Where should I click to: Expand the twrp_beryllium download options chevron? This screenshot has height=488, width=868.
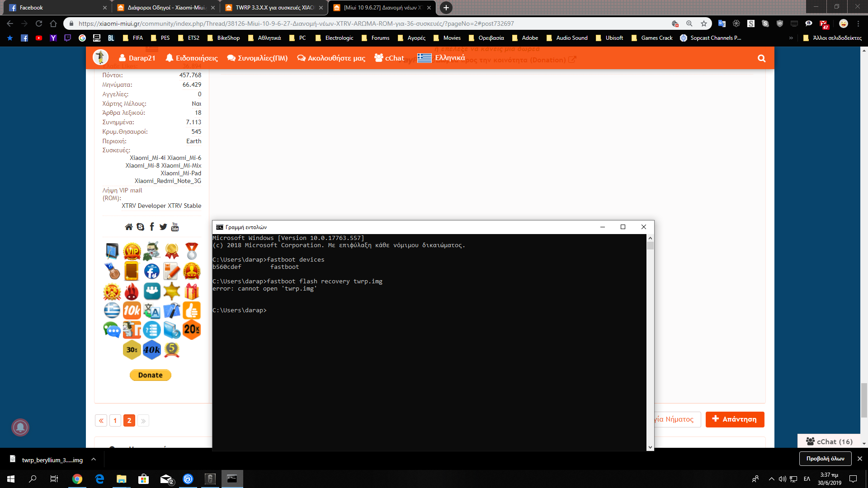tap(94, 459)
